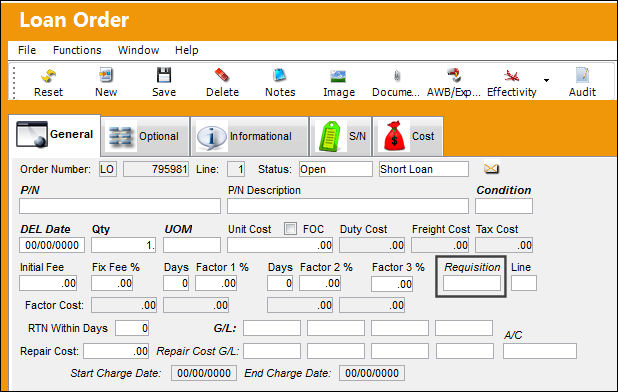Screen dimensions: 618x392
Task: Click the Duty Cost field
Action: (x=372, y=245)
